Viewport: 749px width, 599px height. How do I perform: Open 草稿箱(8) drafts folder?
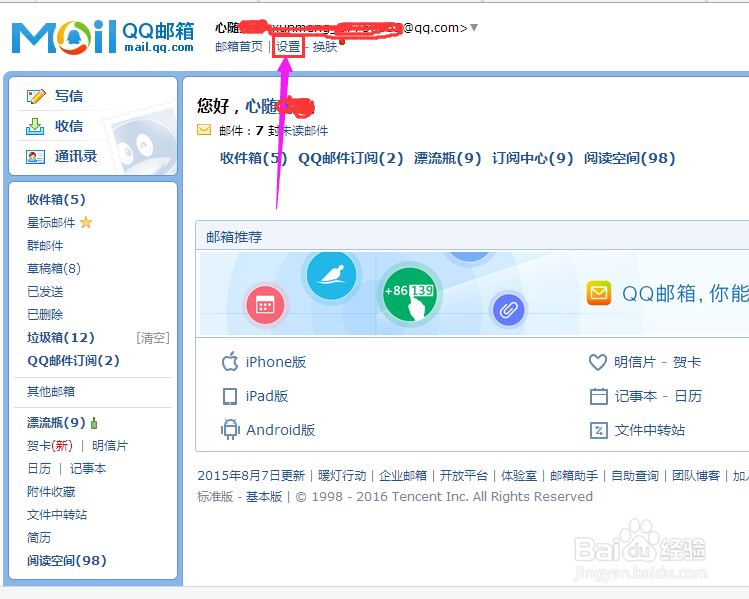tap(54, 268)
